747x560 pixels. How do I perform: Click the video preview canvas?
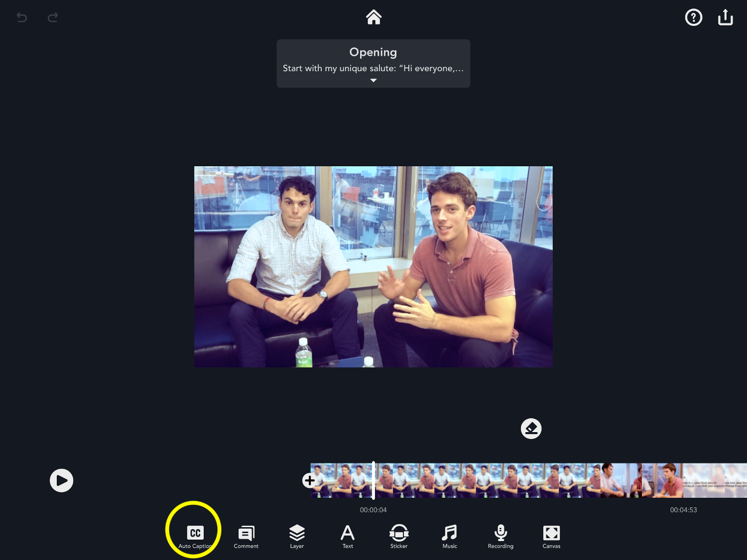click(373, 267)
